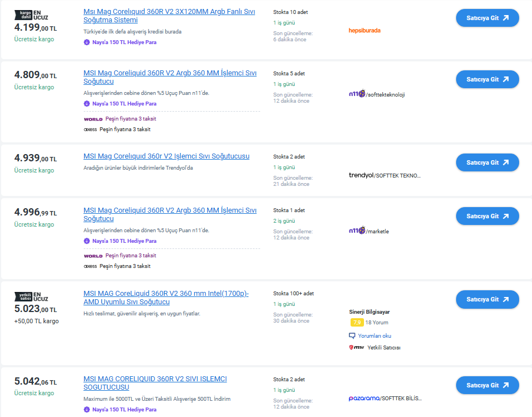Click the pazarama seller logo
Viewport: 532px width, 417px height.
pyautogui.click(x=363, y=398)
